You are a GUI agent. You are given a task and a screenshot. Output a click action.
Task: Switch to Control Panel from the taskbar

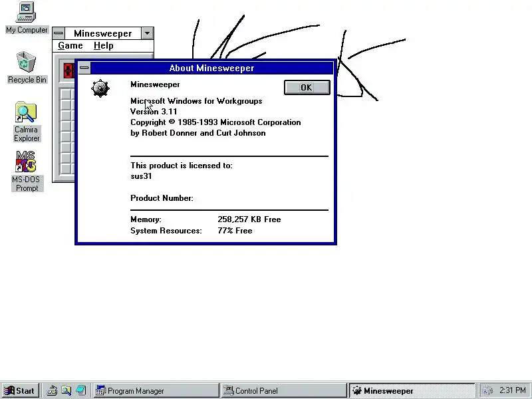(x=284, y=390)
